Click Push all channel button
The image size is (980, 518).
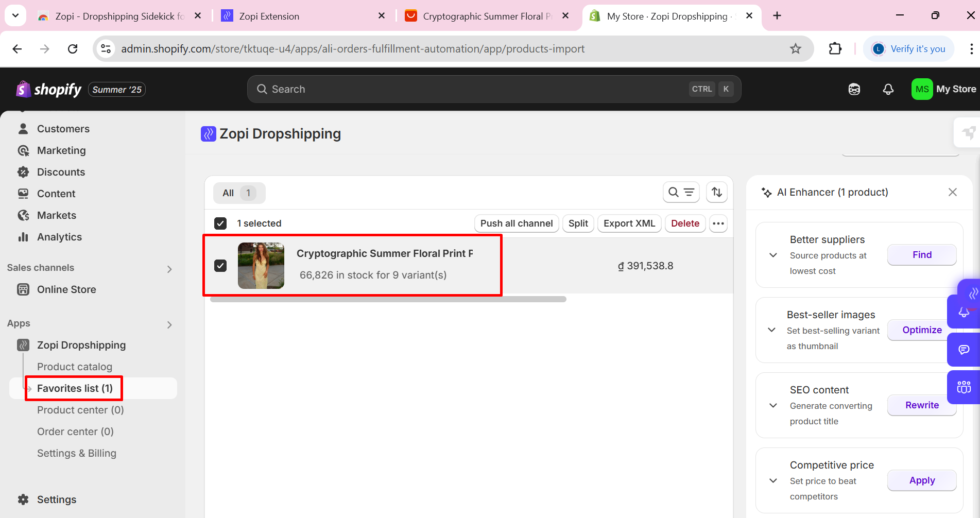coord(517,223)
